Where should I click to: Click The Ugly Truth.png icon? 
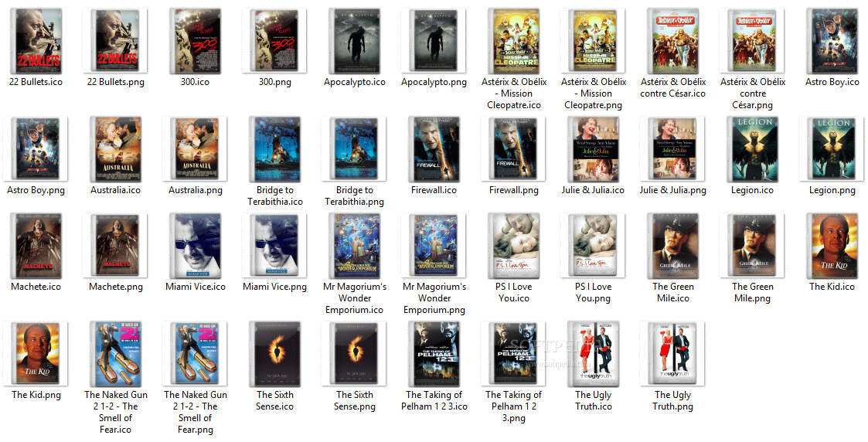673,353
